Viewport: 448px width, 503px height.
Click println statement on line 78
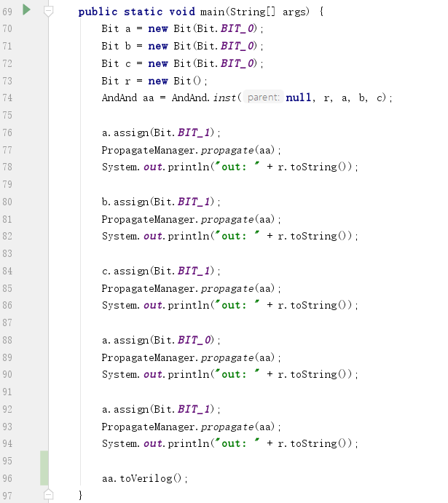coord(229,167)
